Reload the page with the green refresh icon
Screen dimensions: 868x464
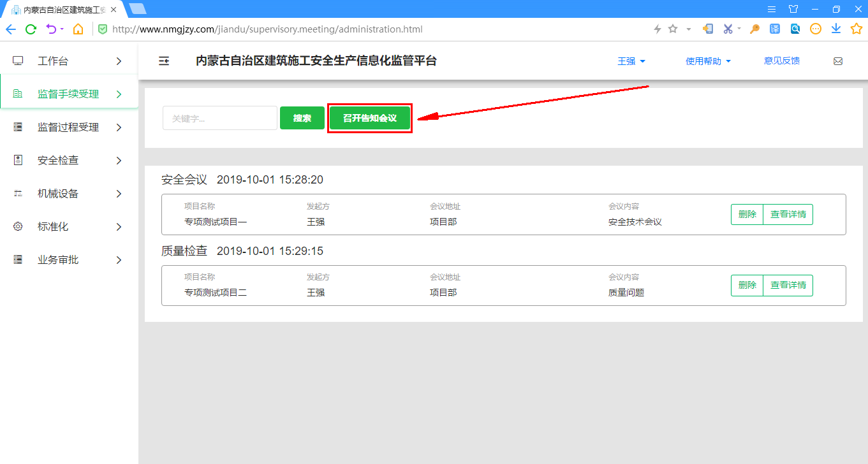[31, 29]
